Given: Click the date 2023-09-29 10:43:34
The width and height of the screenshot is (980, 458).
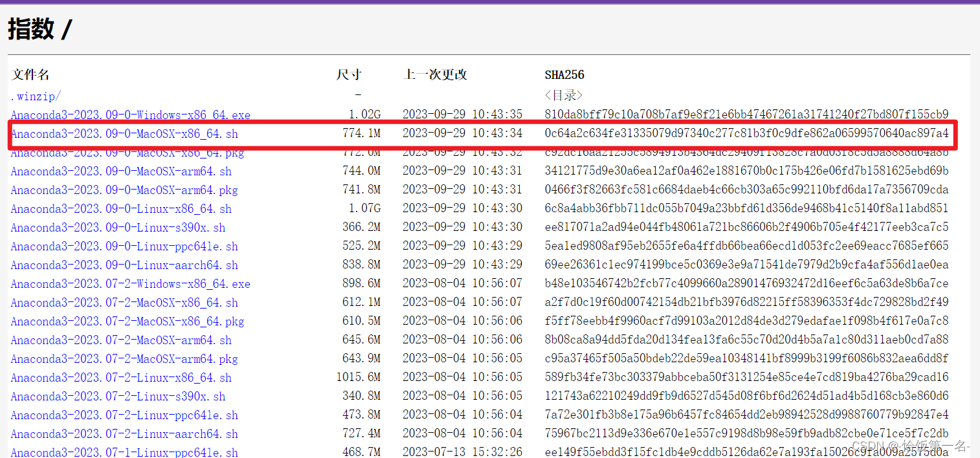Looking at the screenshot, I should (x=462, y=133).
